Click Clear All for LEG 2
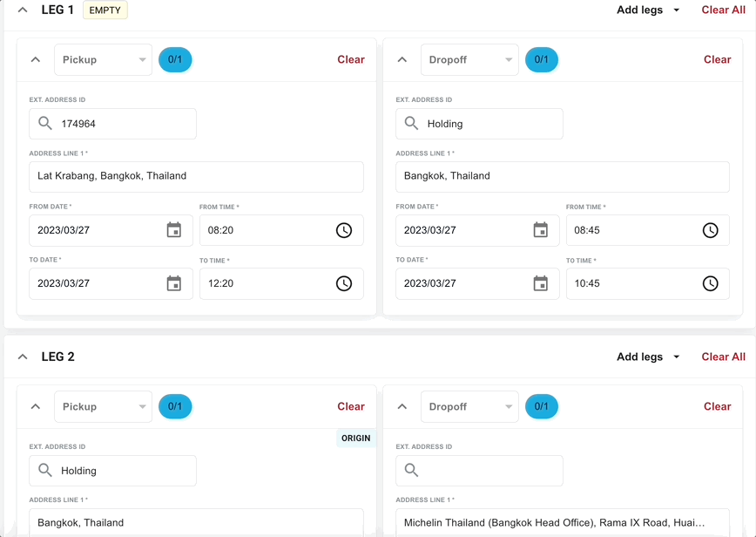Screen dimensions: 756x537 [x=723, y=357]
